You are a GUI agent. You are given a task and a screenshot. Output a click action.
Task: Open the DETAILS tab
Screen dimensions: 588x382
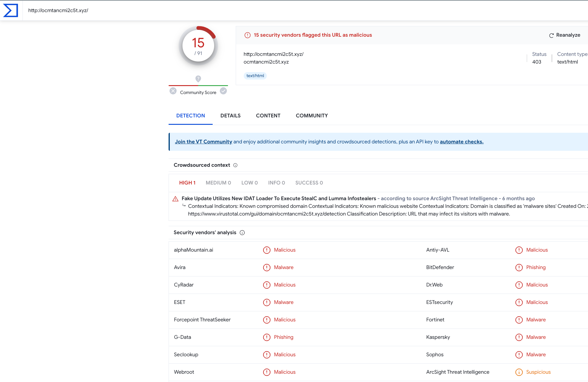tap(230, 116)
